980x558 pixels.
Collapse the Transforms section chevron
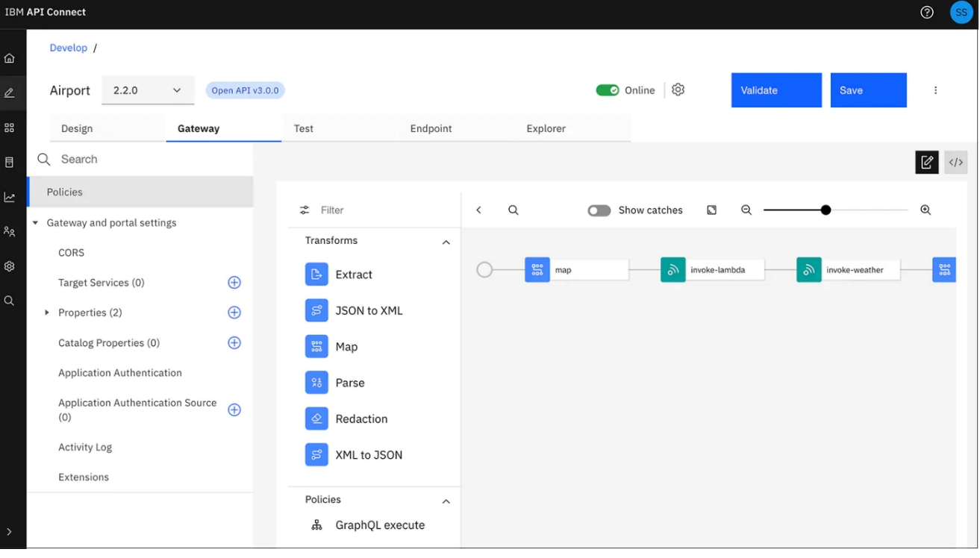(446, 242)
